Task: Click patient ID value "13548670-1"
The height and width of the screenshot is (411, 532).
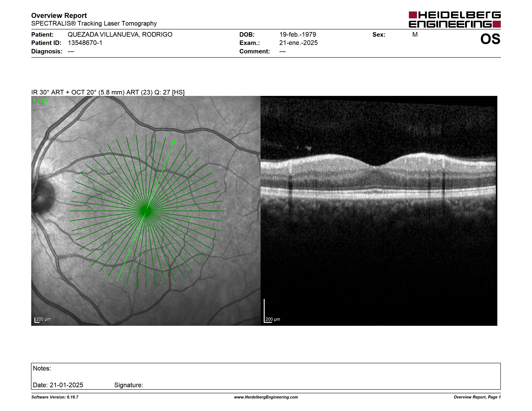Action: (85, 43)
